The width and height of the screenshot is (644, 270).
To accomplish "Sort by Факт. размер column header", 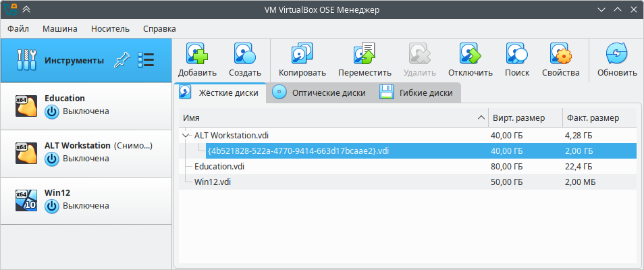I will 599,118.
